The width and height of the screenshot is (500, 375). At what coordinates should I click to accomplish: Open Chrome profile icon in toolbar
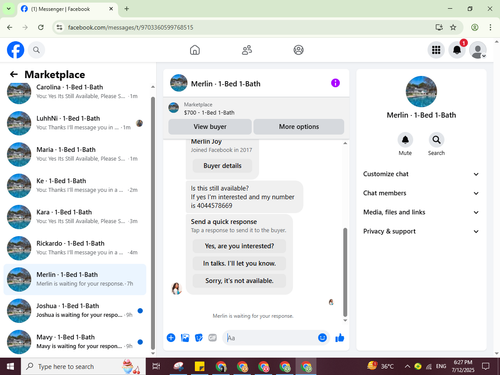pos(475,27)
